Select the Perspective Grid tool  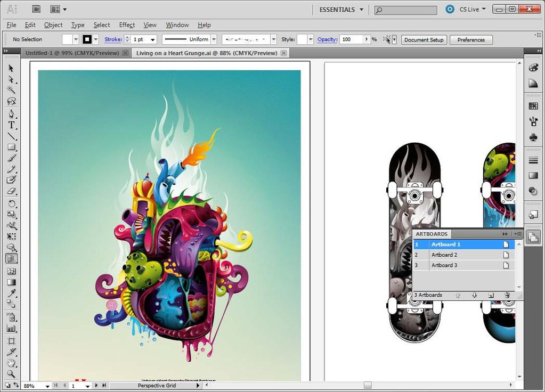(x=11, y=258)
